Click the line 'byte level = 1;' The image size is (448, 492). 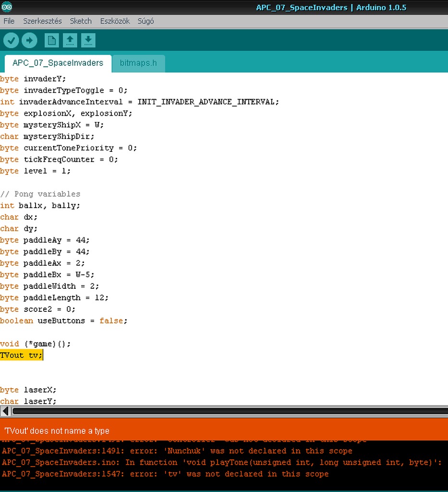point(35,171)
